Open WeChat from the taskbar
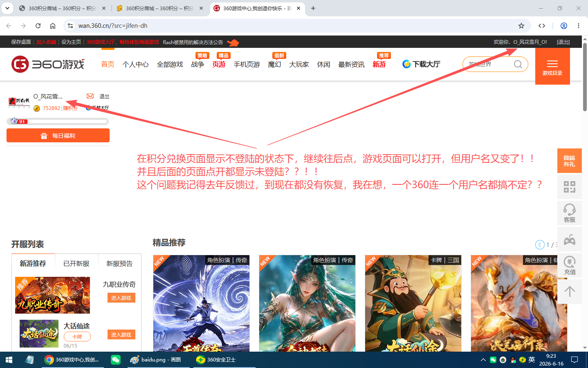Image resolution: width=588 pixels, height=368 pixels. pos(116,360)
